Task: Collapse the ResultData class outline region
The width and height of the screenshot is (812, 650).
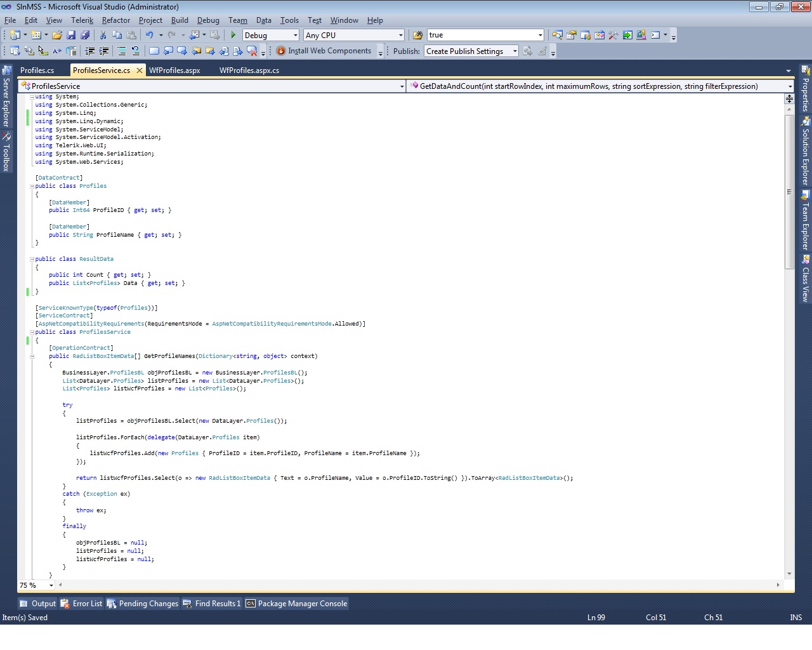Action: point(32,259)
